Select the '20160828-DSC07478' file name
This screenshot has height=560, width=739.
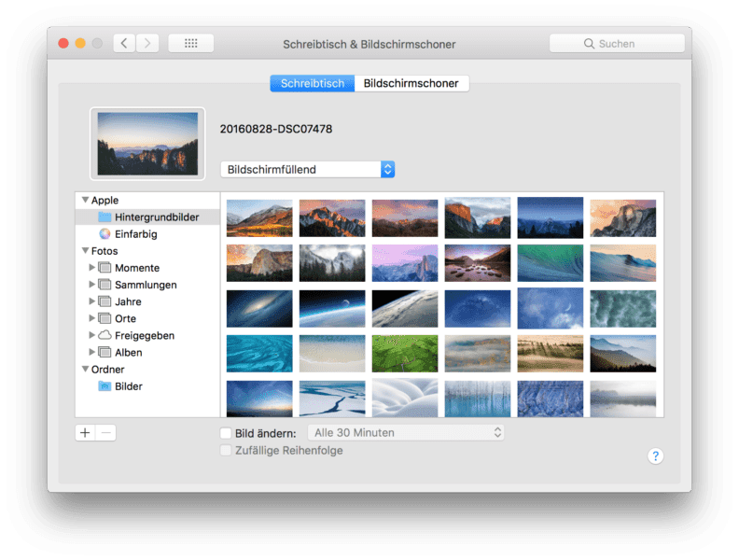point(275,129)
